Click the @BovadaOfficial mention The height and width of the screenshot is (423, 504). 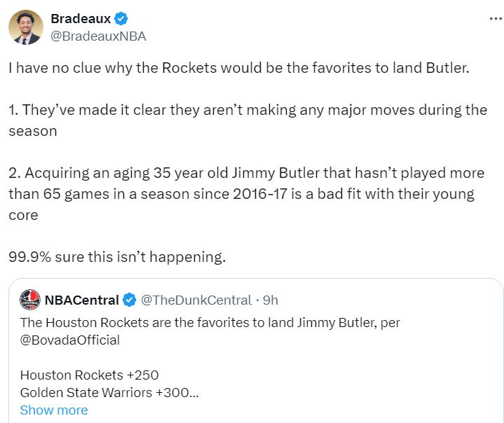(x=70, y=340)
